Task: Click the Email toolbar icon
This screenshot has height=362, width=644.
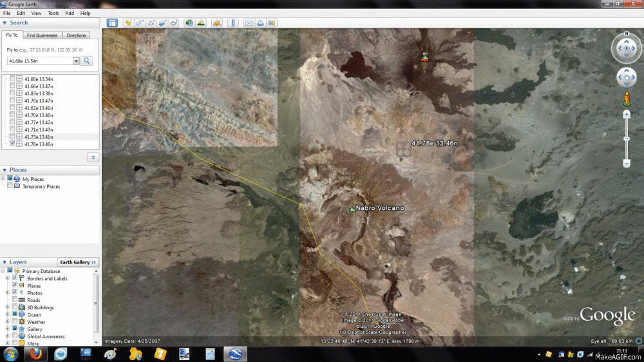Action: (249, 23)
